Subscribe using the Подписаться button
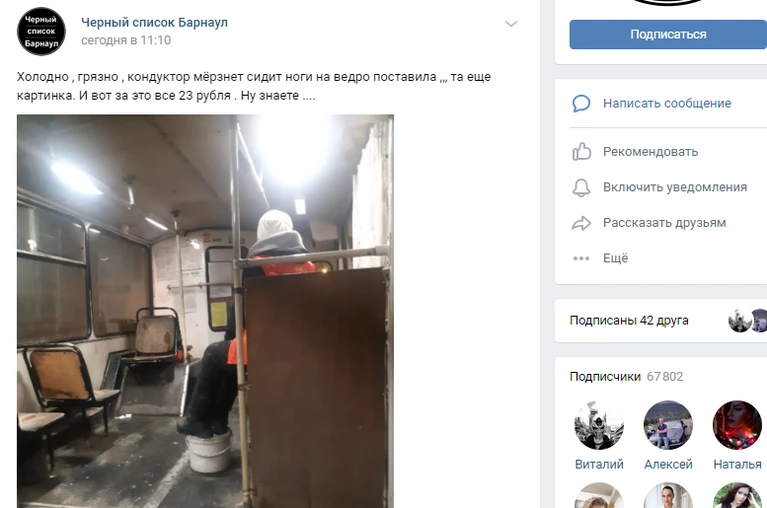Screen dimensions: 767x508 coord(668,34)
